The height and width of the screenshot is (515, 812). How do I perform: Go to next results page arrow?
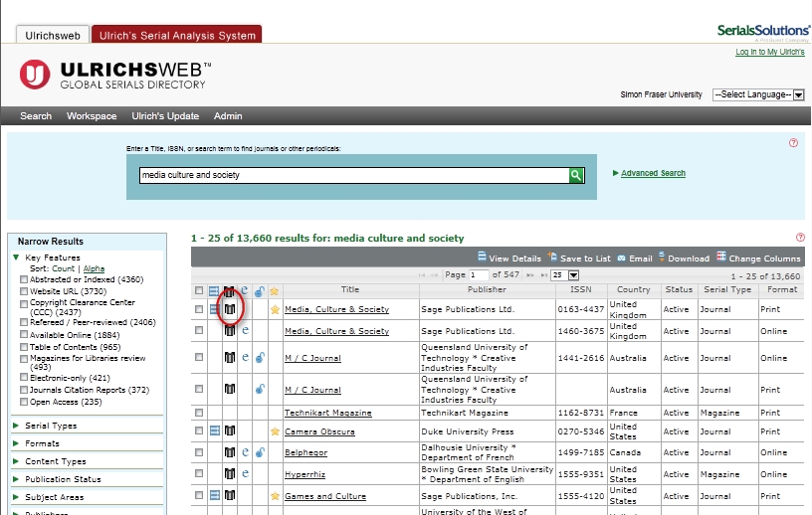click(x=530, y=275)
